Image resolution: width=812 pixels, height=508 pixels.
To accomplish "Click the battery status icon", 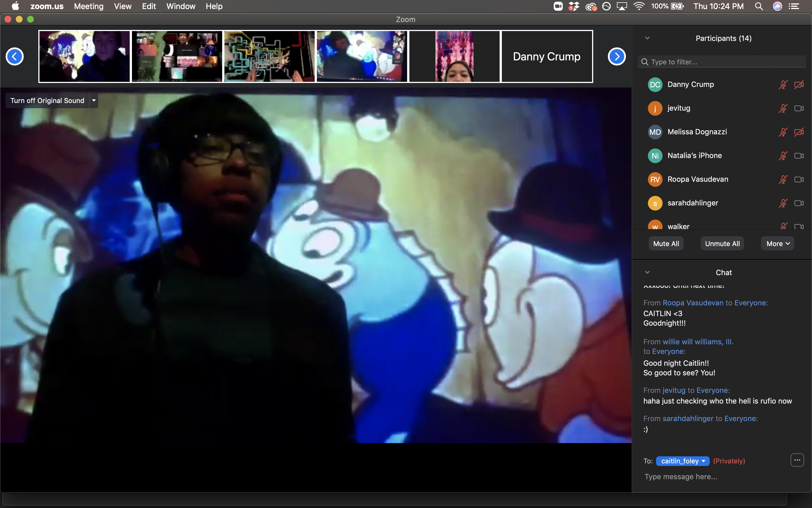I will pos(677,6).
